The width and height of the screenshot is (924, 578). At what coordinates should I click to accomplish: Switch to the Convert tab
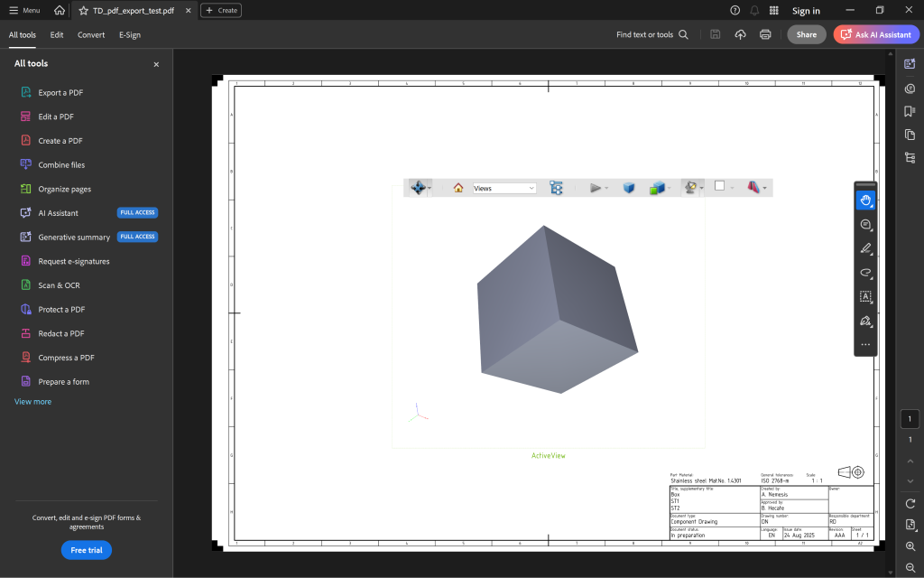90,34
